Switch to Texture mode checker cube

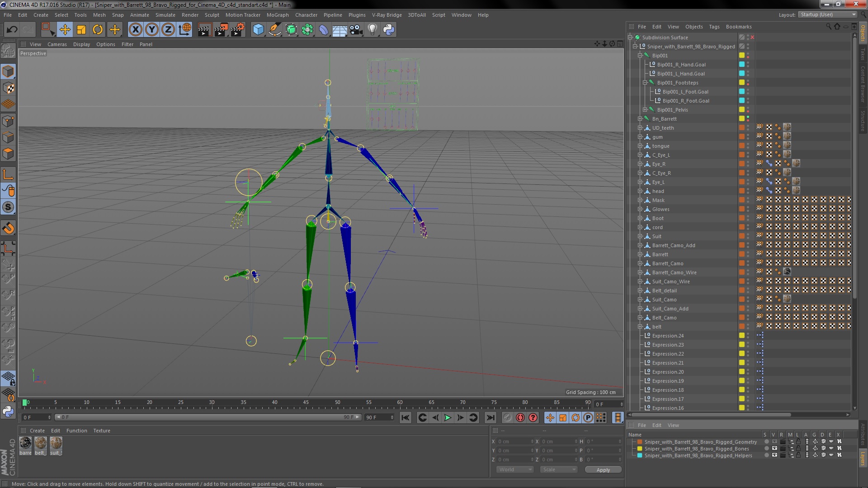(8, 88)
